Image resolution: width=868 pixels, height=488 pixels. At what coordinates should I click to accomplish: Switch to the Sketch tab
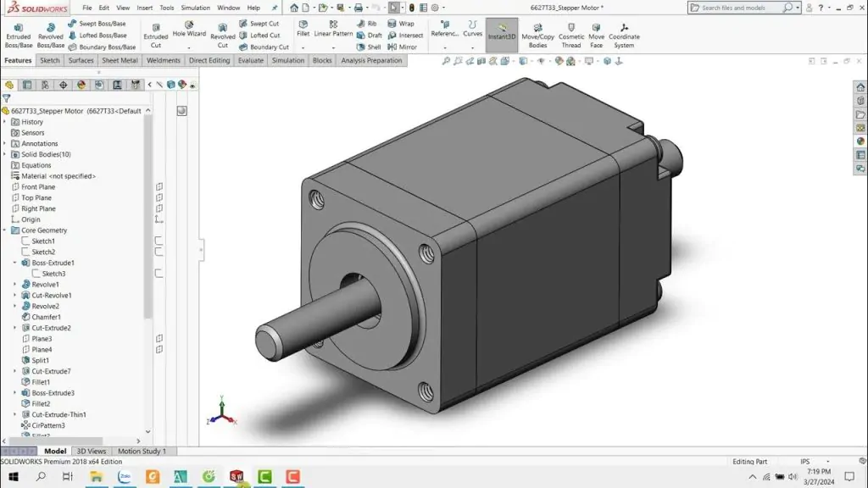[x=50, y=60]
